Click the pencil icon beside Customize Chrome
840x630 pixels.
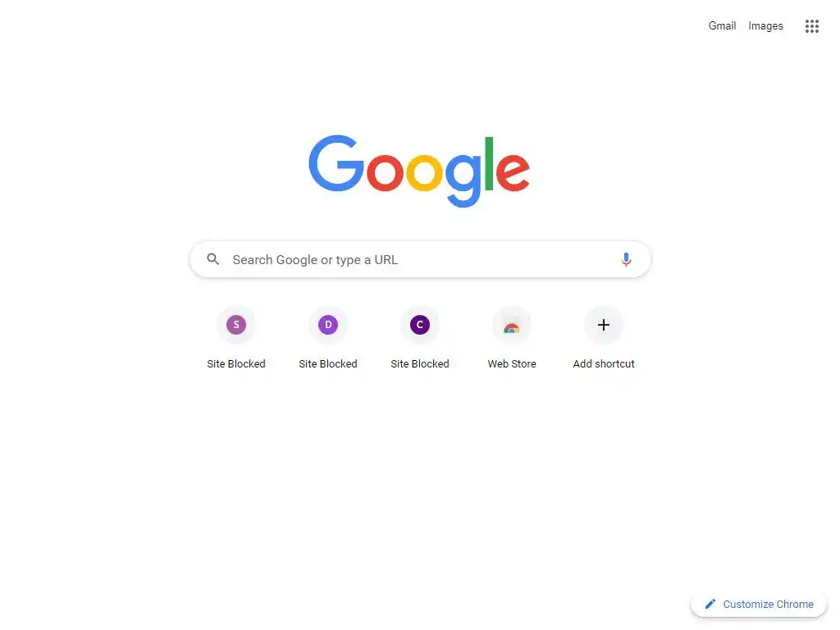[710, 605]
